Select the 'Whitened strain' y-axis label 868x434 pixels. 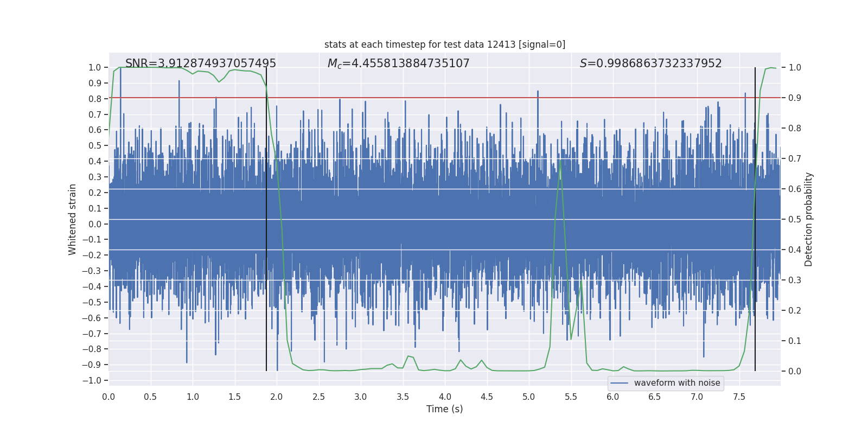tap(72, 219)
